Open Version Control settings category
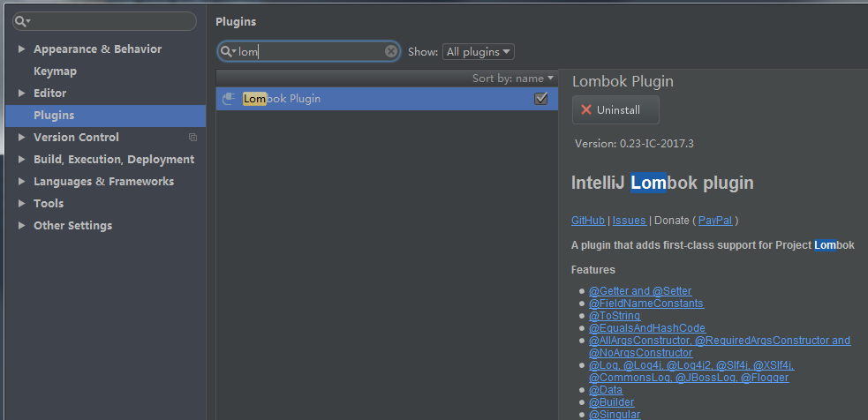868x420 pixels. (x=77, y=138)
